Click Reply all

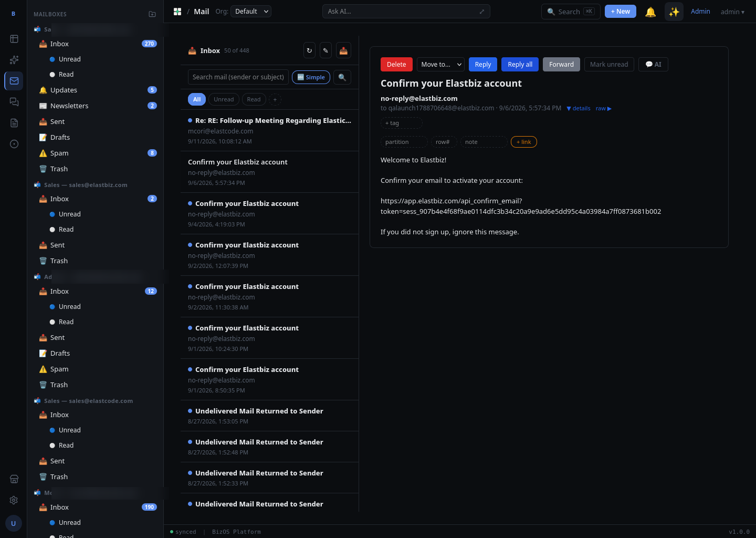click(520, 64)
